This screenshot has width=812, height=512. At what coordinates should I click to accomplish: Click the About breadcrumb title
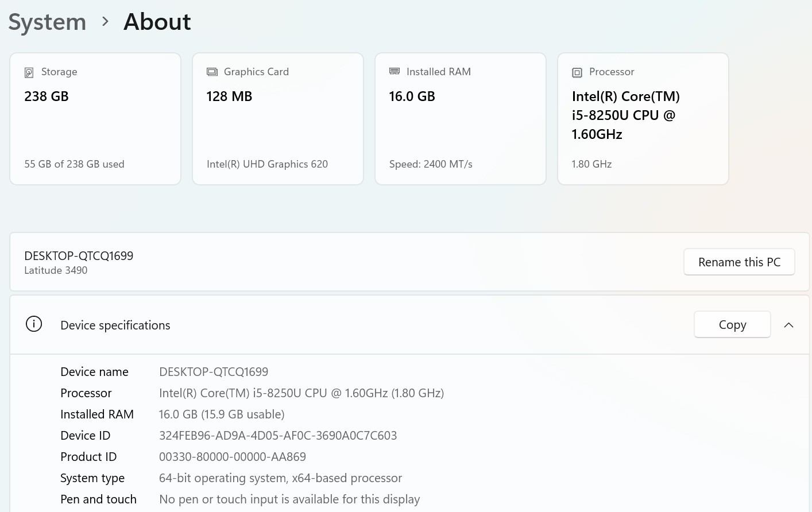click(x=157, y=22)
